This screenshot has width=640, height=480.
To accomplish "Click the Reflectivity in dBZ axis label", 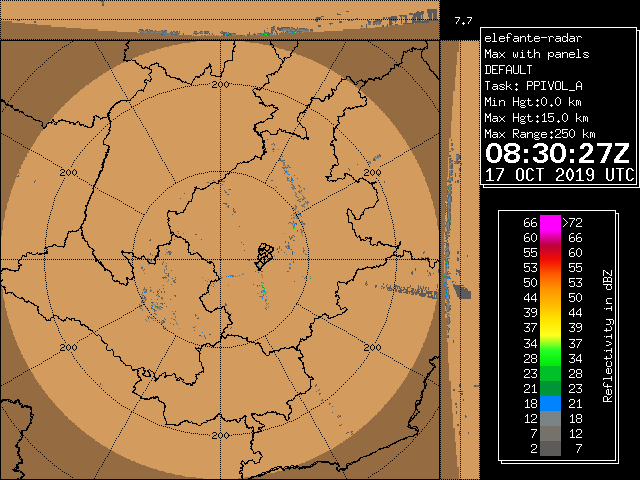I will tap(607, 335).
